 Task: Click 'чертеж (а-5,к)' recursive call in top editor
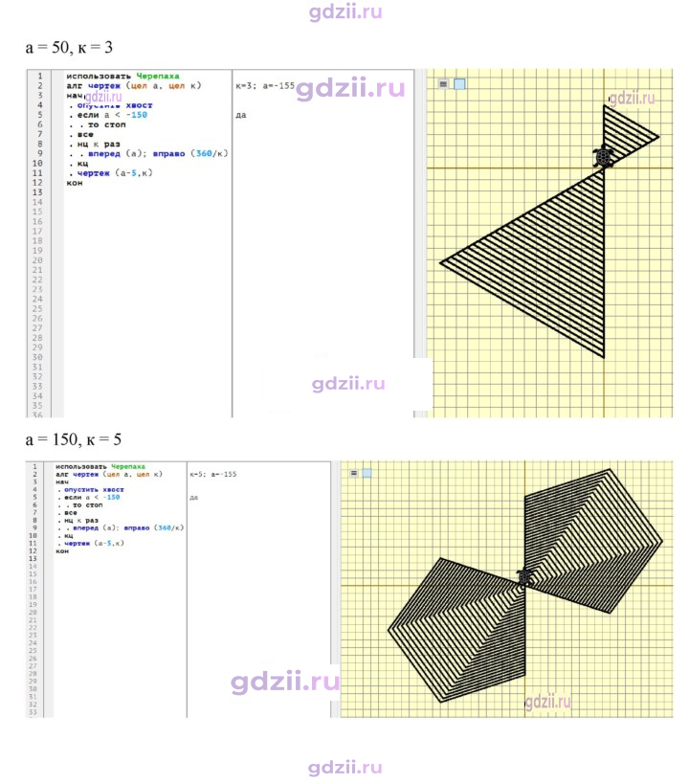pyautogui.click(x=115, y=173)
